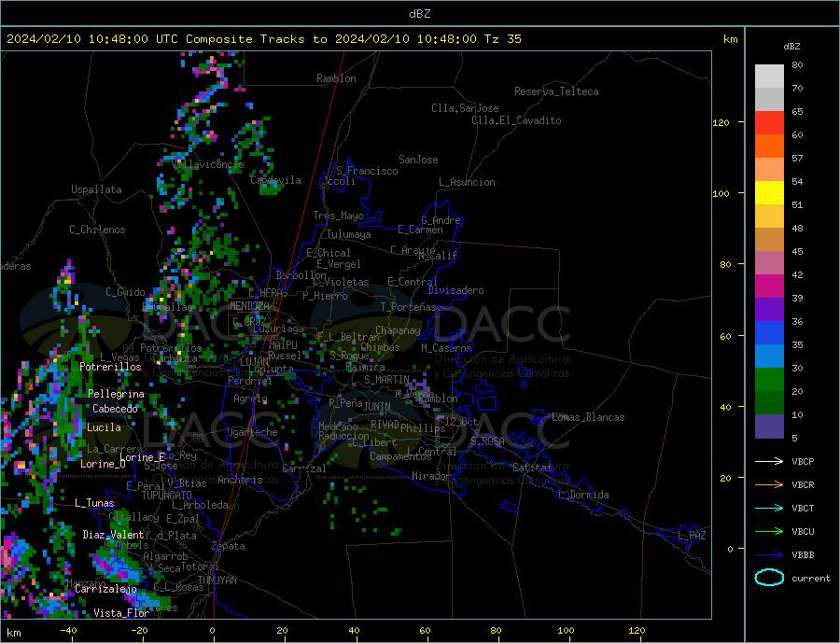Viewport: 840px width, 643px height.
Task: Click the MAIPU place label
Action: coord(284,345)
